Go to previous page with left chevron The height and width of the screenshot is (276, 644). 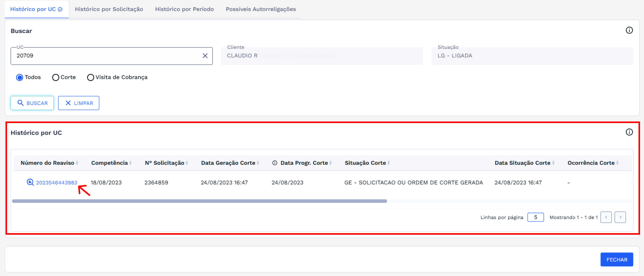coord(606,217)
